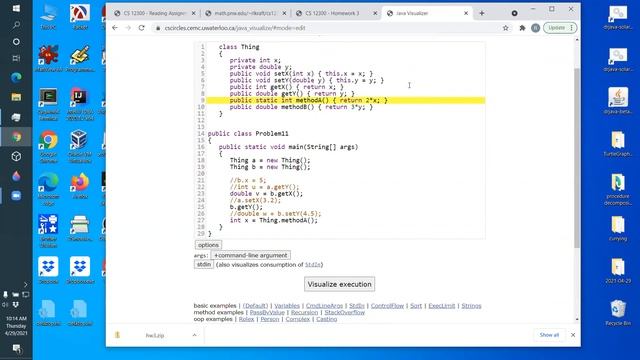The image size is (640, 360).
Task: Launch Microsoft Edge from the taskbar
Action: (16, 77)
